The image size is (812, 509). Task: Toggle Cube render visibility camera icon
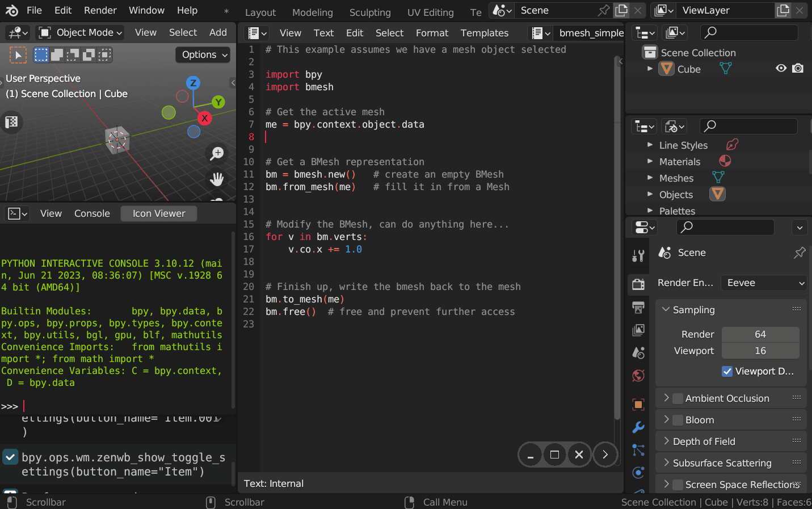[798, 69]
